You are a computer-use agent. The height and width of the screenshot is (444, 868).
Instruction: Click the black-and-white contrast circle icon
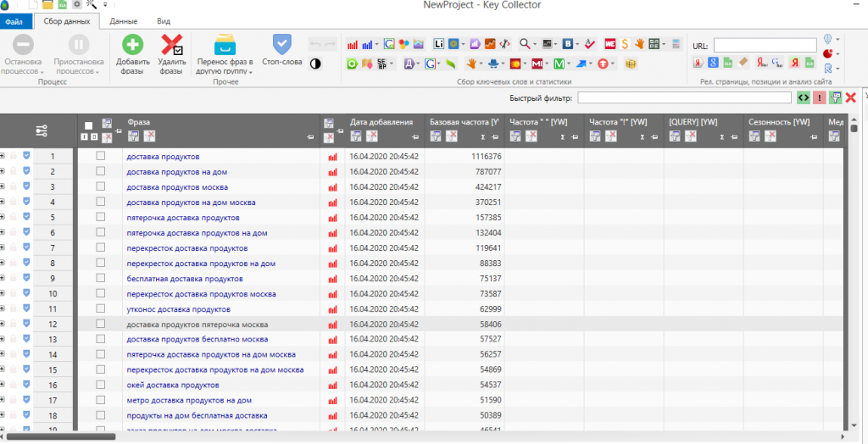(315, 64)
